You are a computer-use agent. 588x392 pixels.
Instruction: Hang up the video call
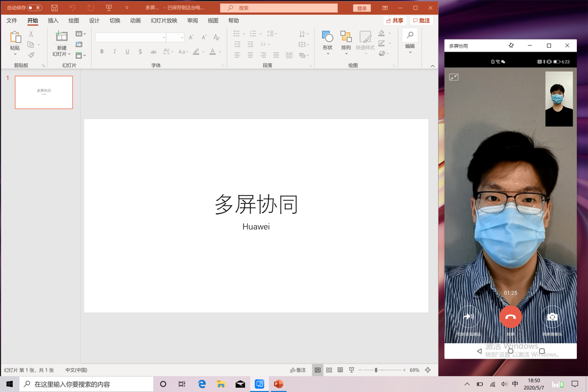pos(510,317)
